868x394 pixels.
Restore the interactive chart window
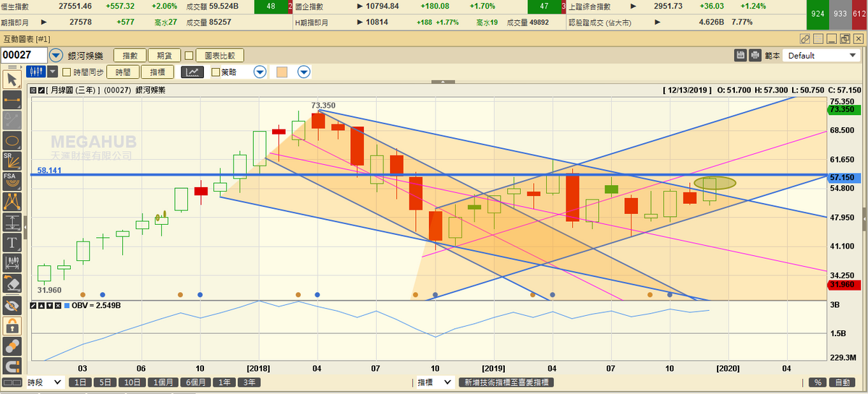(x=845, y=38)
